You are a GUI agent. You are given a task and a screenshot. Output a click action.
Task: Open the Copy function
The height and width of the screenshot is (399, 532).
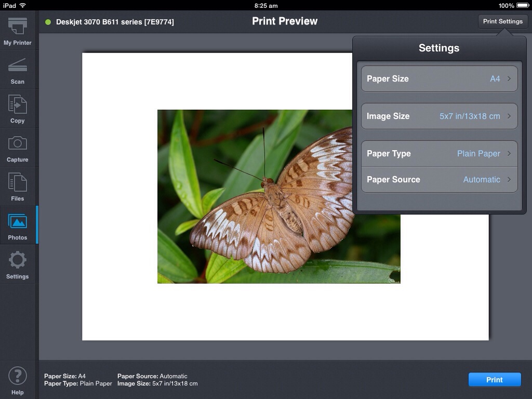tap(17, 108)
